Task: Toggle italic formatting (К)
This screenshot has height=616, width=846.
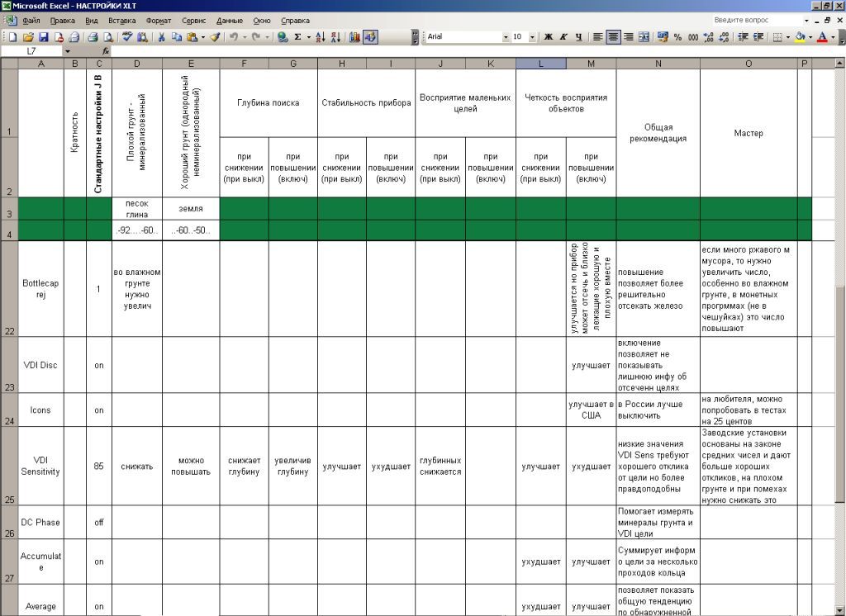Action: [x=563, y=37]
